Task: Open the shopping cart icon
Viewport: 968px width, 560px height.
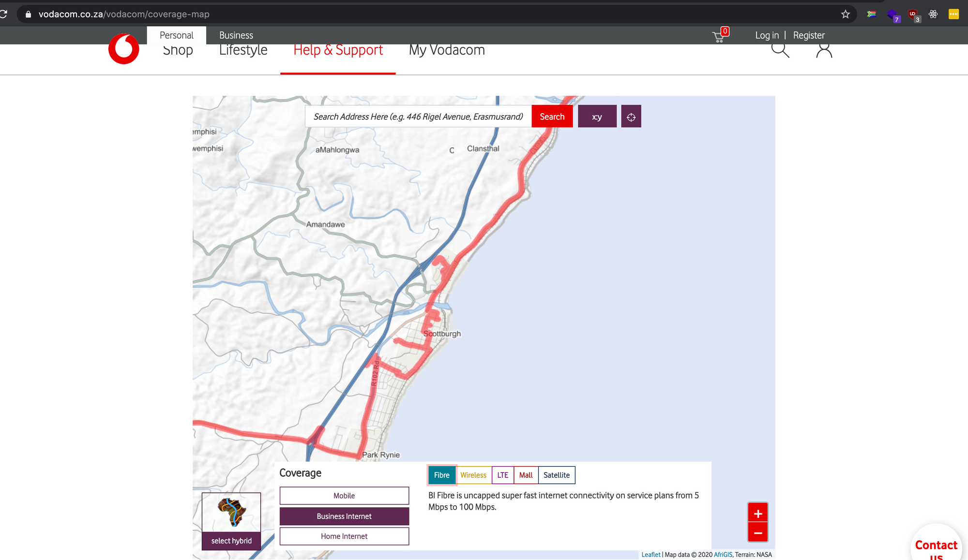Action: pyautogui.click(x=719, y=36)
